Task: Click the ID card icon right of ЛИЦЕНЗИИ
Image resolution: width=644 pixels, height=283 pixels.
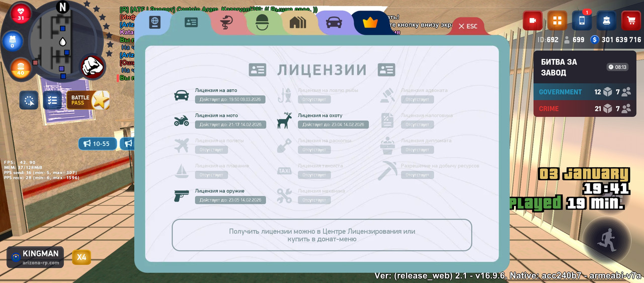Action: [x=386, y=70]
